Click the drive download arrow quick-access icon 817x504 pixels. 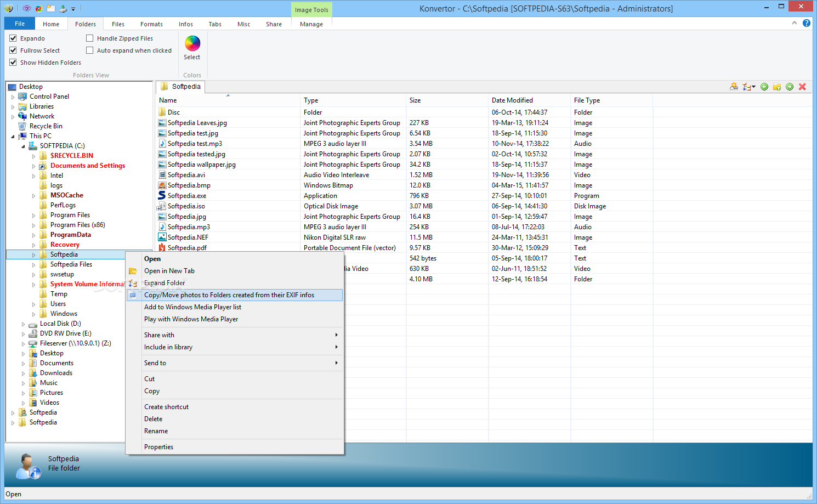coord(63,8)
